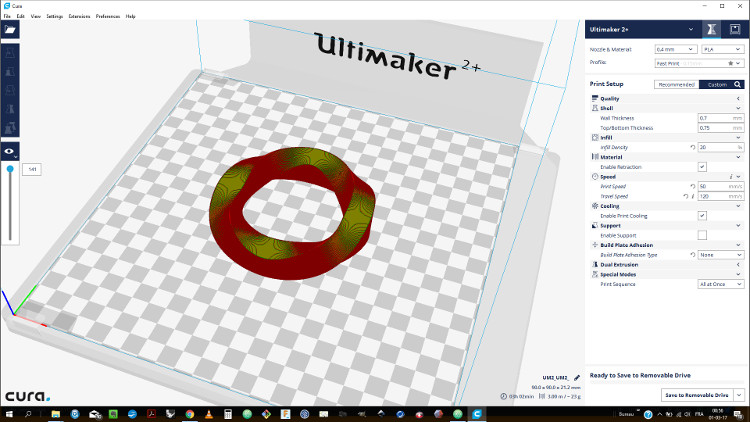Toggle the Enable Print Cooling checkbox
Viewport: 750px width, 422px height.
click(x=702, y=216)
